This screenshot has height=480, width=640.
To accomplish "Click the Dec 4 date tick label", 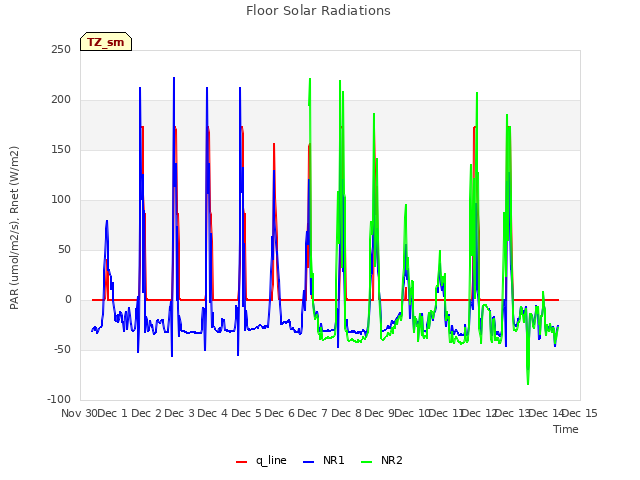I will 213,413.
